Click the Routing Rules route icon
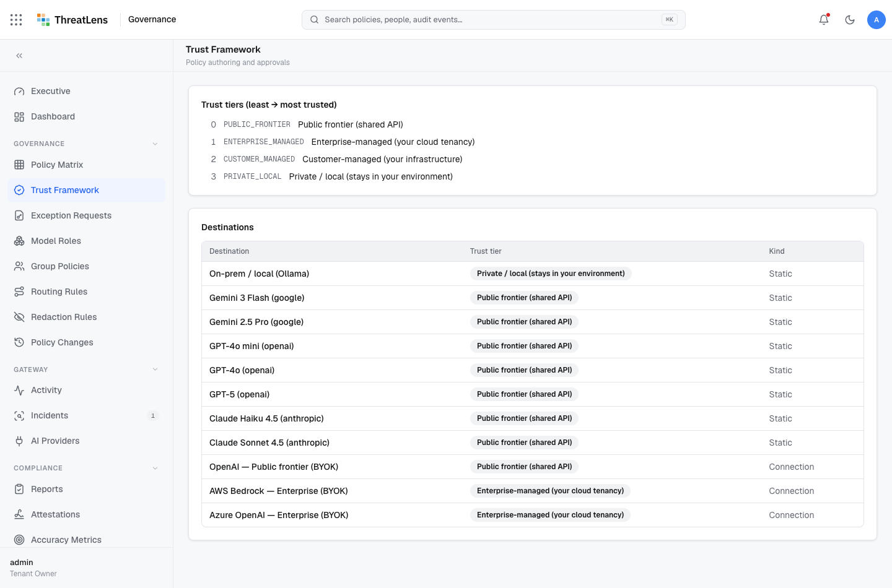 tap(19, 292)
